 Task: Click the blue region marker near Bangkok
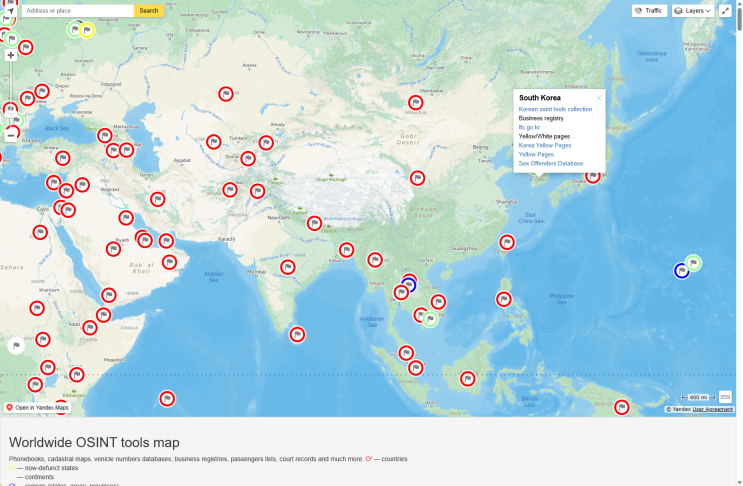408,285
